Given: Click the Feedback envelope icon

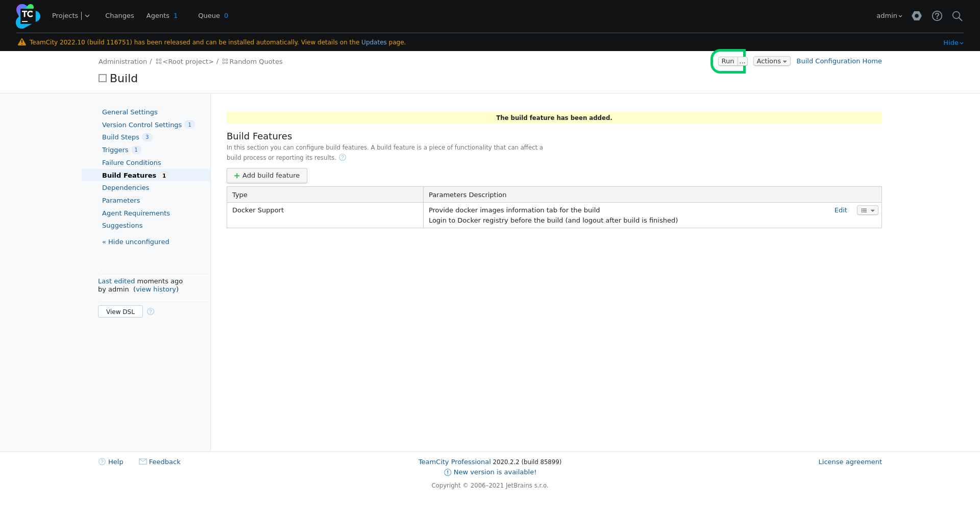Looking at the screenshot, I should tap(143, 462).
